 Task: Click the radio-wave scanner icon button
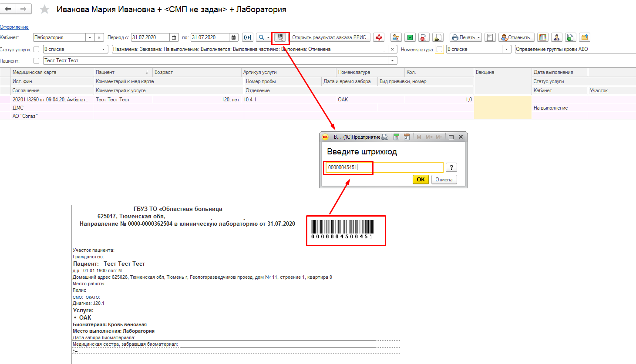(x=248, y=38)
